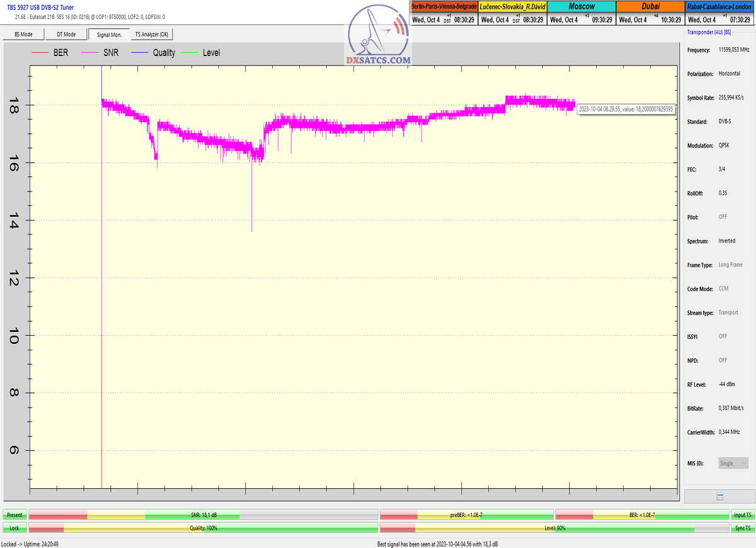This screenshot has height=548, width=756.
Task: Click the Lock status indicator
Action: tap(14, 528)
